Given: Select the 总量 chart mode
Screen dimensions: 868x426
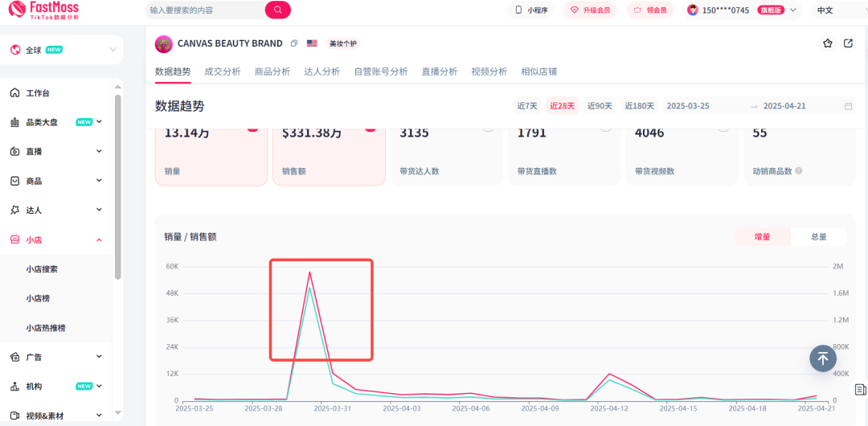Looking at the screenshot, I should coord(819,236).
